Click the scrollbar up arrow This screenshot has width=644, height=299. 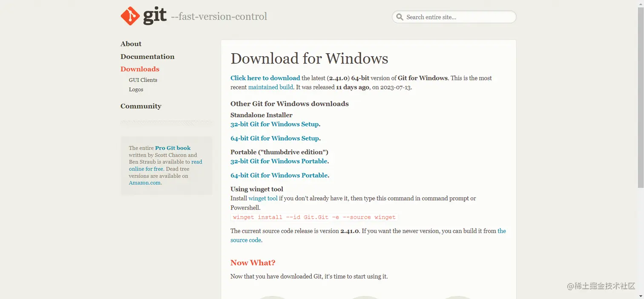tap(641, 3)
